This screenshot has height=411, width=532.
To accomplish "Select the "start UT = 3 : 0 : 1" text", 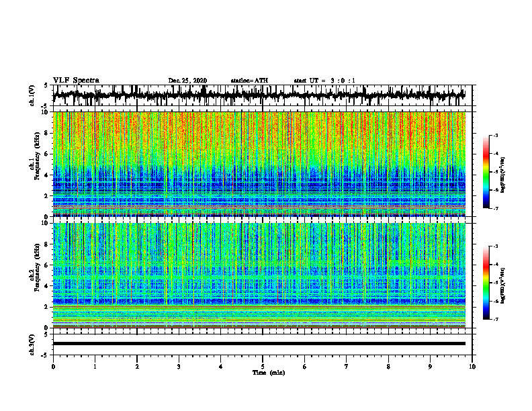I will [x=324, y=81].
